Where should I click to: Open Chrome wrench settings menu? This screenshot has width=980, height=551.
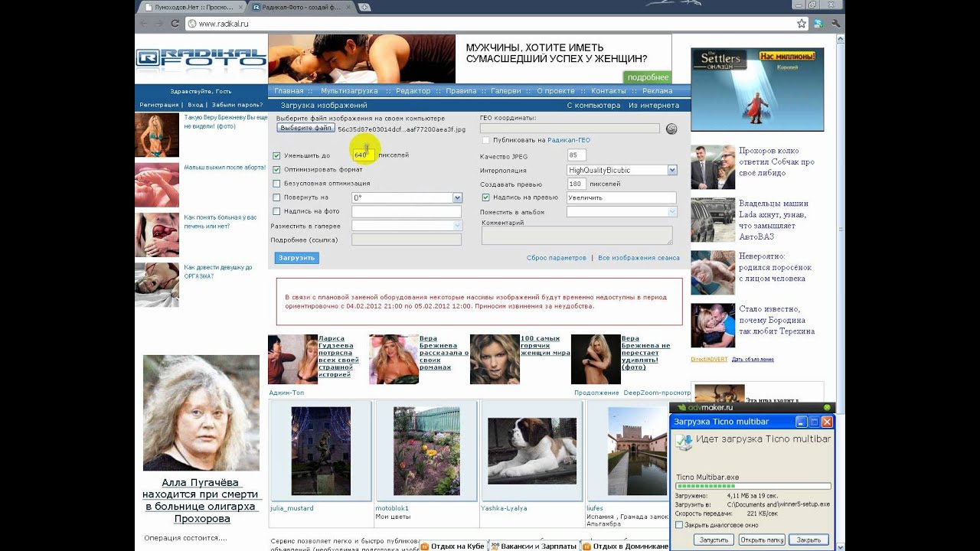coord(835,24)
